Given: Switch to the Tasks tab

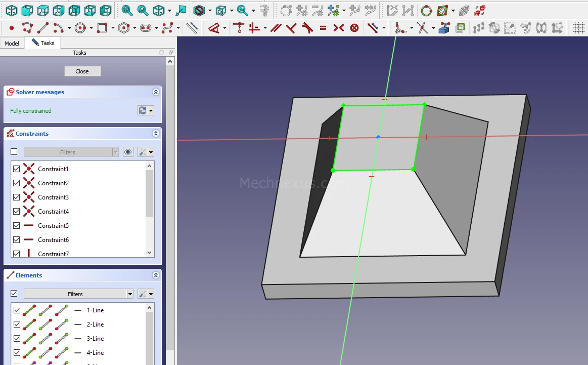Looking at the screenshot, I should (x=43, y=43).
